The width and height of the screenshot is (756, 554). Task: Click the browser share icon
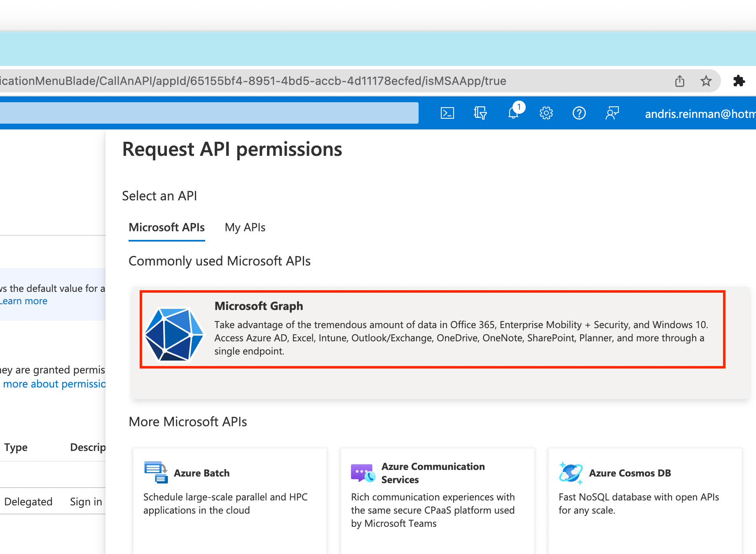680,81
